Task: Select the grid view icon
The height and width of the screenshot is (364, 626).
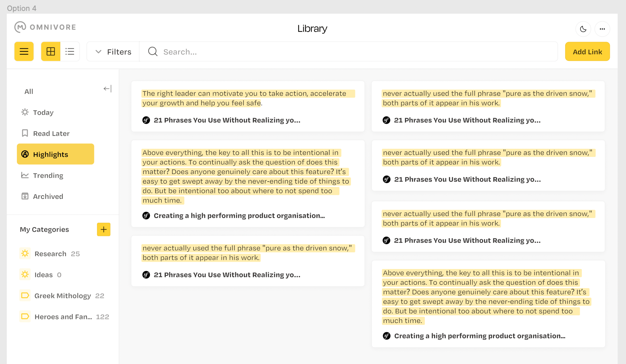Action: (50, 51)
